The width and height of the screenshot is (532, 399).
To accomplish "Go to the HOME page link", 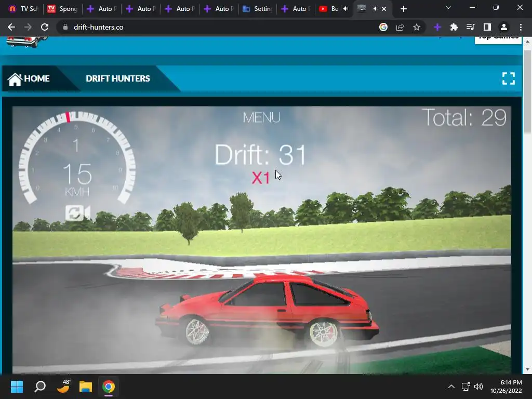I will (x=29, y=79).
